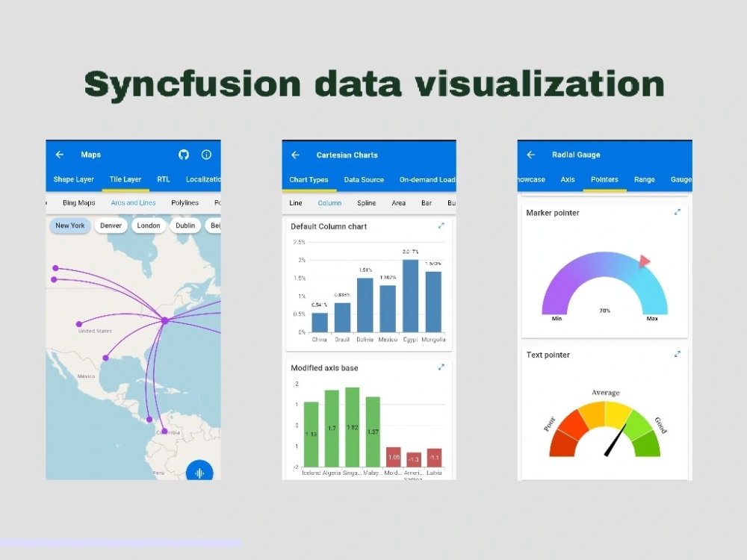
Task: Expand the Marker pointer gauge card
Action: (678, 212)
